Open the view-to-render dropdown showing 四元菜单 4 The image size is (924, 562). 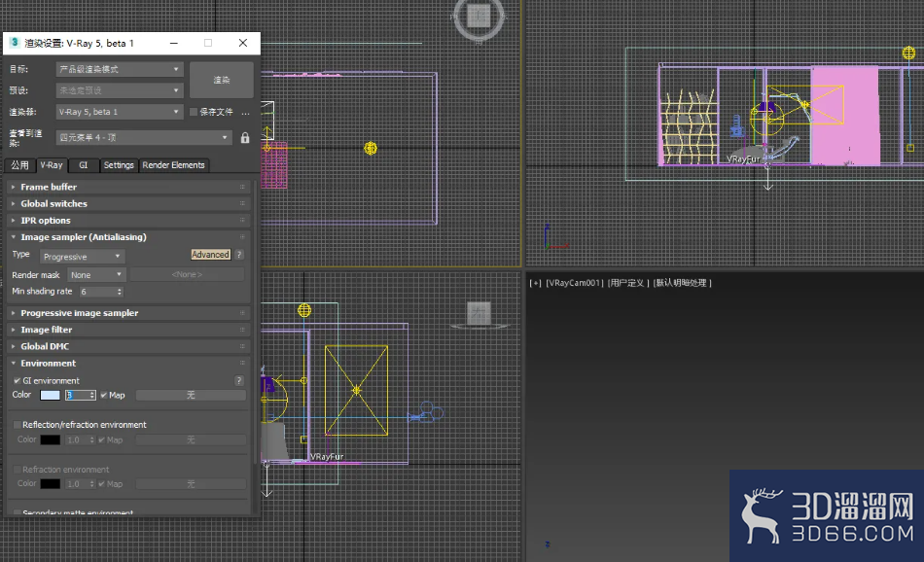[144, 138]
